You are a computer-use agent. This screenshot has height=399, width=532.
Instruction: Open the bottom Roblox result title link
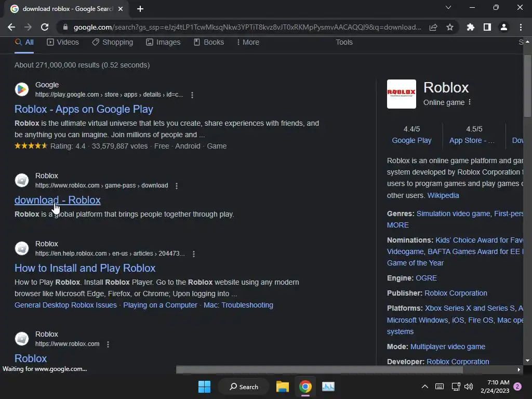(31, 358)
